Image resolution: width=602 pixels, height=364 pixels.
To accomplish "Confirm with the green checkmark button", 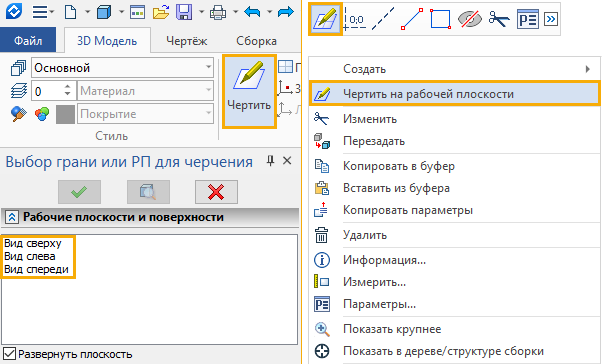I will click(79, 192).
